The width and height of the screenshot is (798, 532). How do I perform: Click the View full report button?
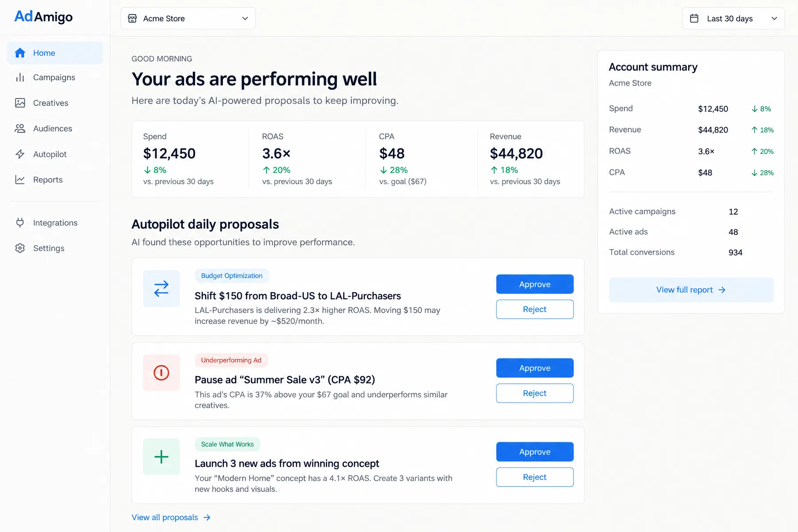coord(691,290)
